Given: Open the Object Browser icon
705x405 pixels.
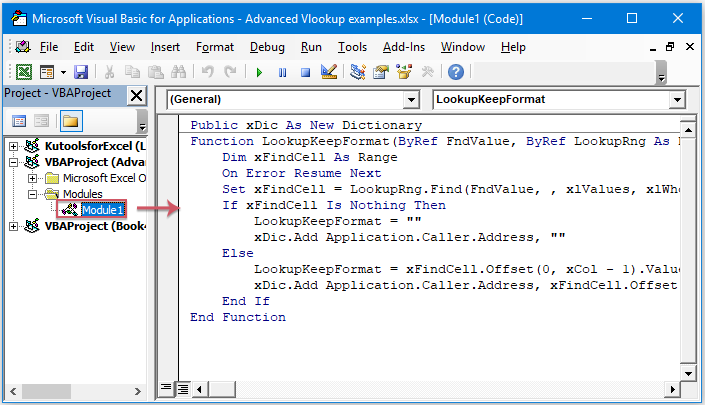Looking at the screenshot, I should click(405, 72).
